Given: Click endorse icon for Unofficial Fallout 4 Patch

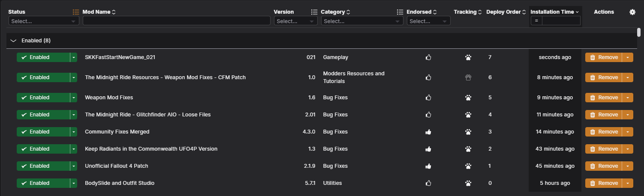Looking at the screenshot, I should pos(428,166).
